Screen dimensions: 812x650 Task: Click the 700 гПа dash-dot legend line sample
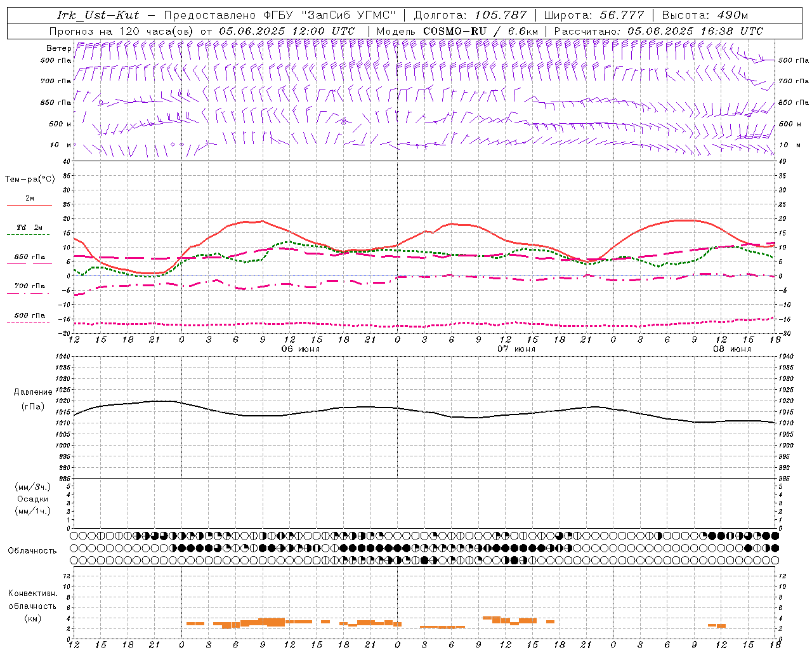click(29, 293)
